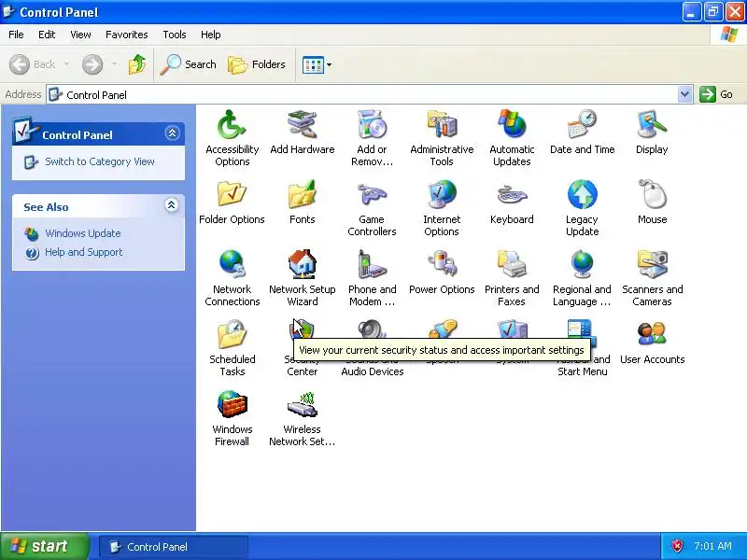747x560 pixels.
Task: Open the Help menu
Action: 211,35
